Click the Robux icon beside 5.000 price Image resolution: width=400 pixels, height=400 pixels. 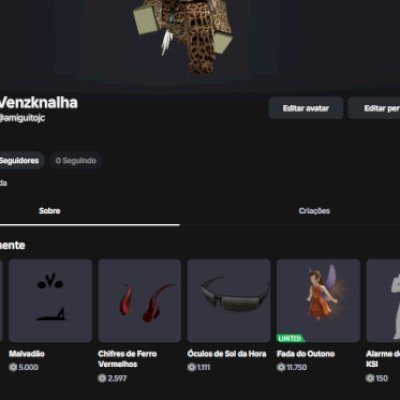13,367
